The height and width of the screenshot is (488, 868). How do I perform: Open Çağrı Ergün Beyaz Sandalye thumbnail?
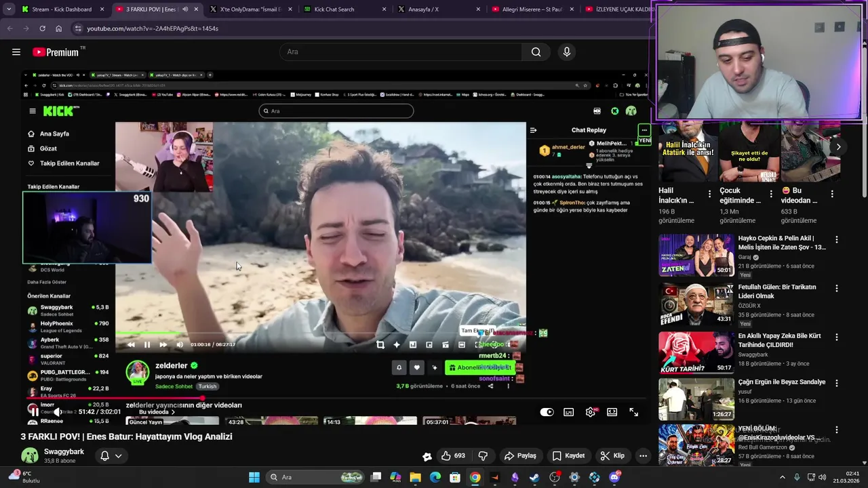pyautogui.click(x=696, y=399)
